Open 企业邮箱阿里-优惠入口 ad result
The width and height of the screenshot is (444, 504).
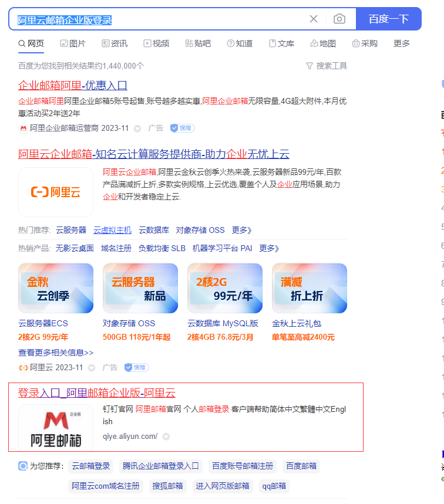(x=73, y=86)
